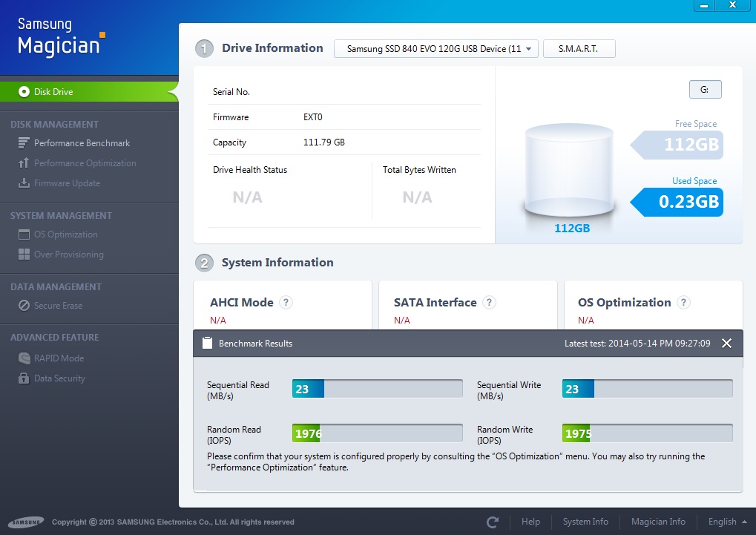Click the Serial No. label

coord(231,92)
